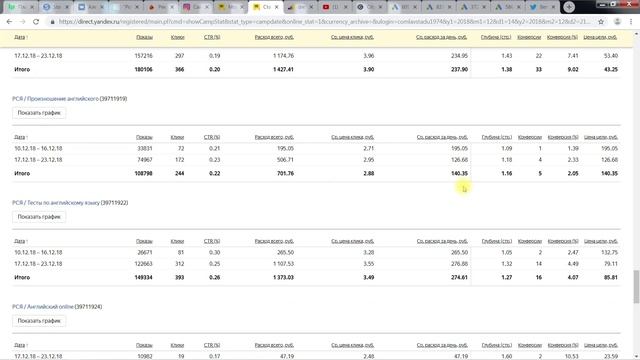640x360 pixels.
Task: Sort Тесты по английскому table by Показы
Action: pyautogui.click(x=144, y=241)
